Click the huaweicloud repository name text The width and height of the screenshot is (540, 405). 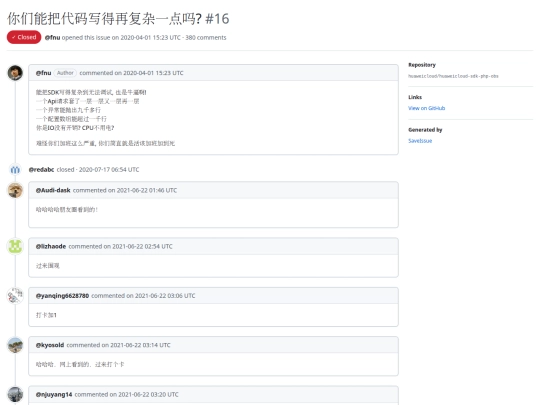point(453,76)
